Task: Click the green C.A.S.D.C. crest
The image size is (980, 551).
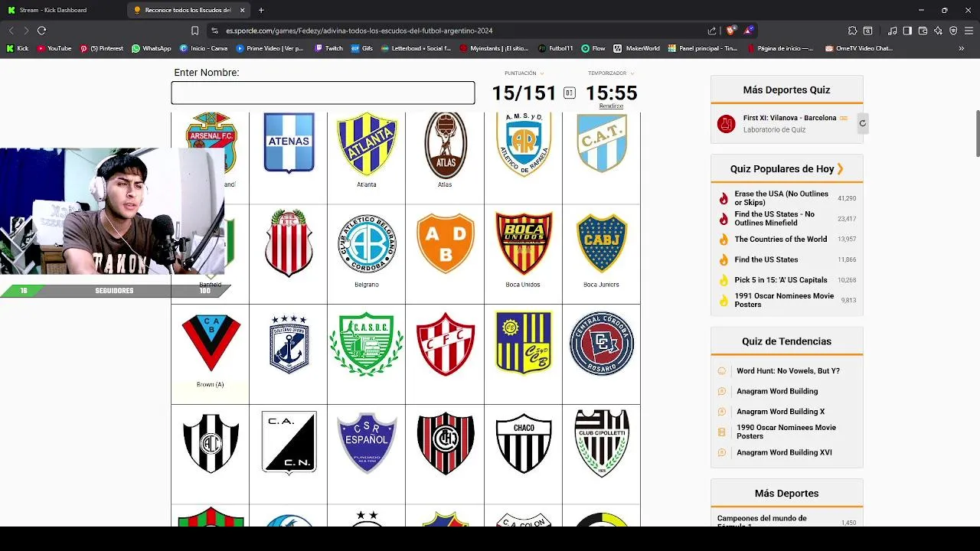Action: (x=367, y=344)
